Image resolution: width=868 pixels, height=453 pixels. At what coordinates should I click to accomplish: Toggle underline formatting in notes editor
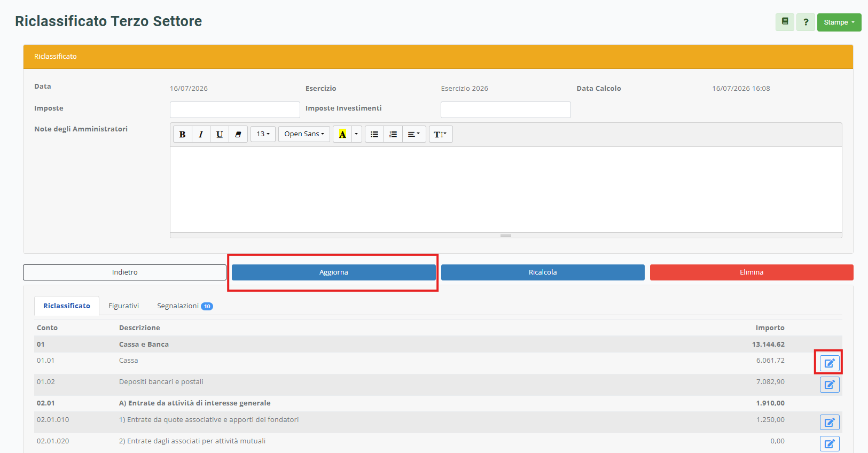(x=220, y=134)
